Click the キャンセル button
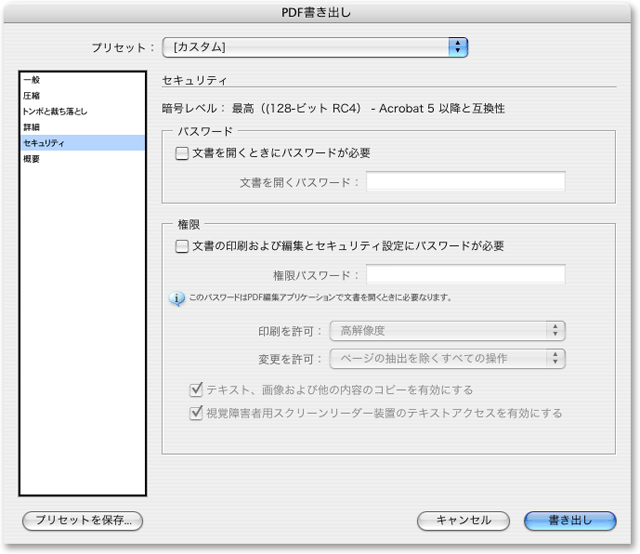The height and width of the screenshot is (554, 640). [x=465, y=520]
